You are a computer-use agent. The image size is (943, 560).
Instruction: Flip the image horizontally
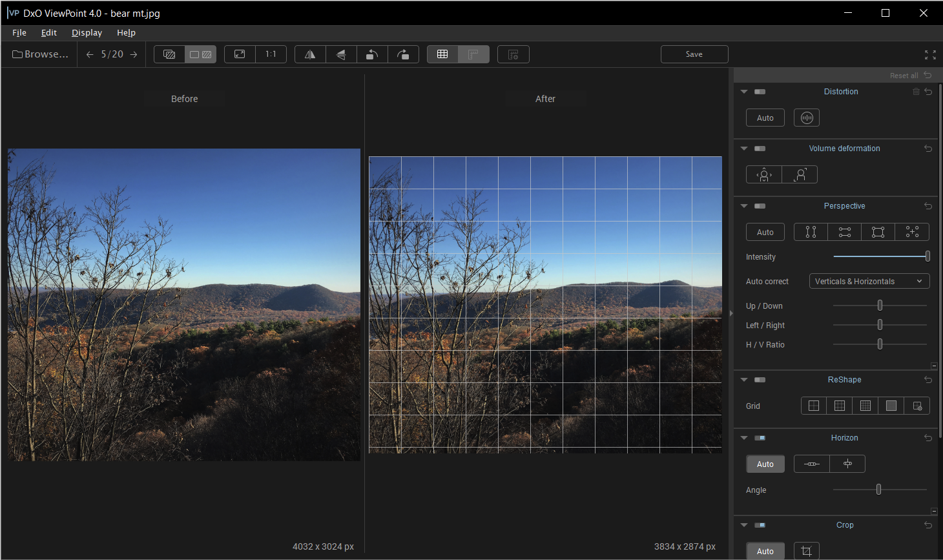pos(309,54)
